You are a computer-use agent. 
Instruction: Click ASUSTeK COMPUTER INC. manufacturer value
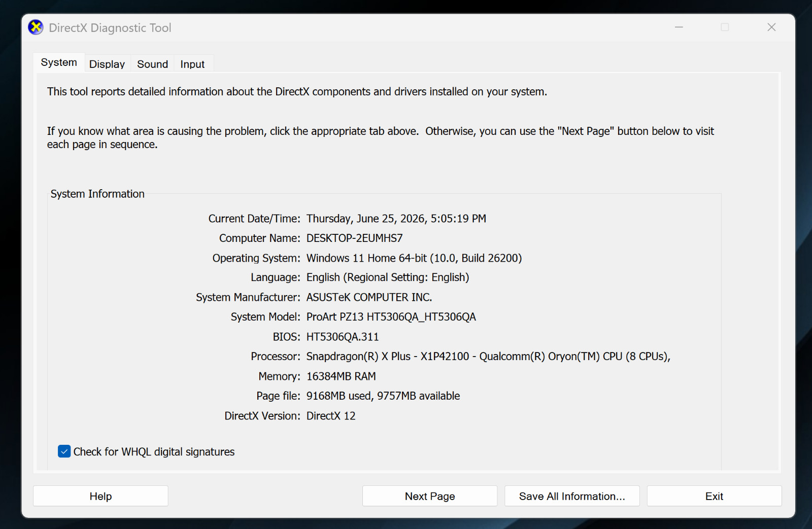click(369, 297)
